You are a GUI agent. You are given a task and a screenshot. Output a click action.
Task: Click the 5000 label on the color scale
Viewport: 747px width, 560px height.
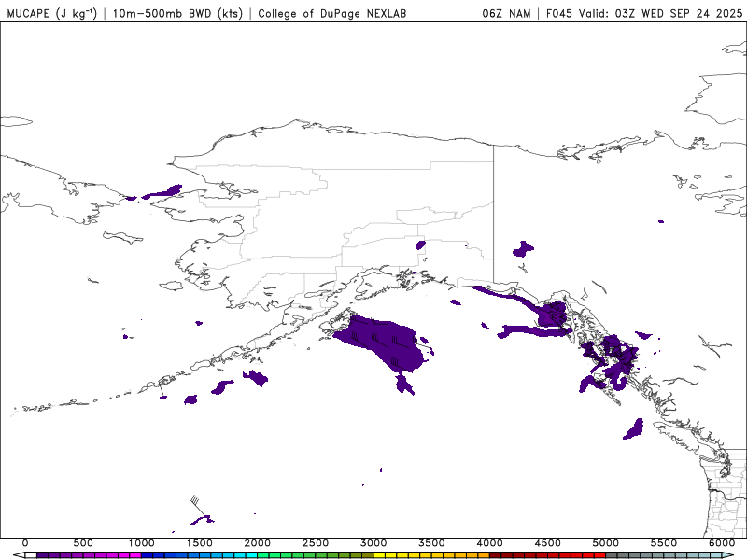[x=605, y=543]
